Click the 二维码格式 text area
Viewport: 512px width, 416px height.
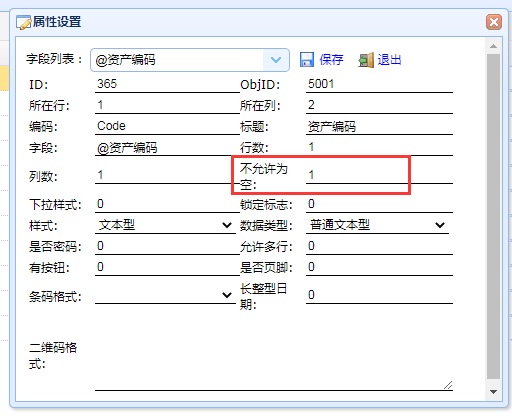(274, 356)
